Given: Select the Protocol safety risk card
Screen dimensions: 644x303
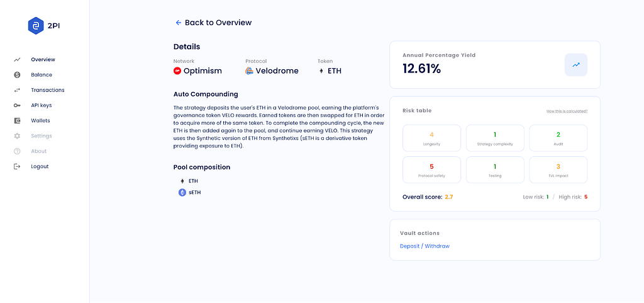Looking at the screenshot, I should click(431, 170).
